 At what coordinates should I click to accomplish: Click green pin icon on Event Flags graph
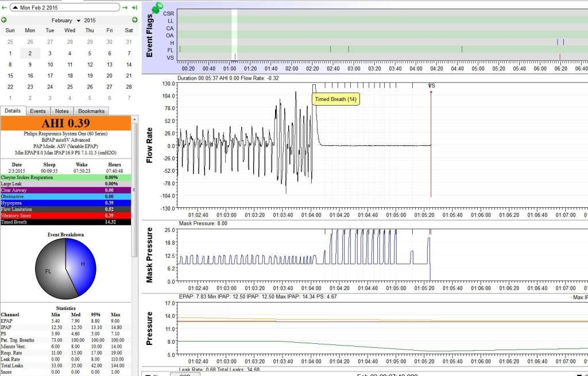[156, 8]
